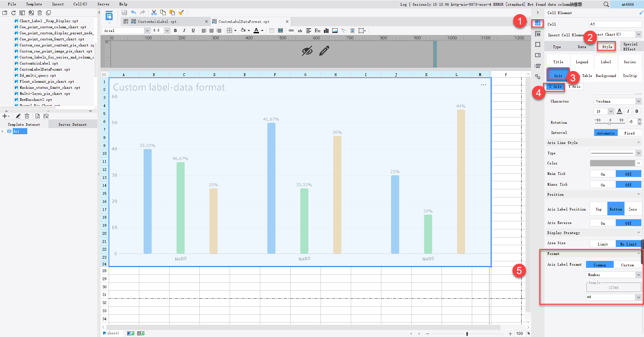The height and width of the screenshot is (337, 644).
Task: Select the Y Axis button
Action: (575, 86)
